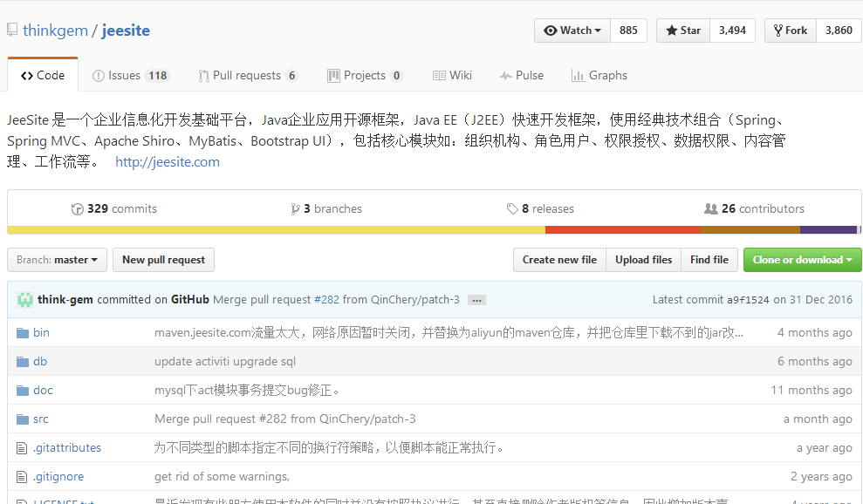Open the latest commit a9f1524 link

pos(748,300)
